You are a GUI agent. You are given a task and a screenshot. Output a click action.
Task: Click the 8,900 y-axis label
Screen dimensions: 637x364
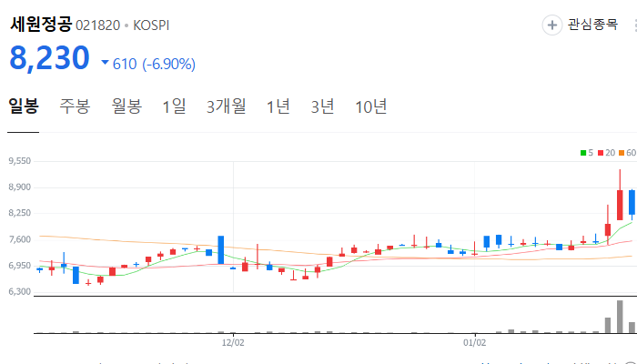coord(19,187)
